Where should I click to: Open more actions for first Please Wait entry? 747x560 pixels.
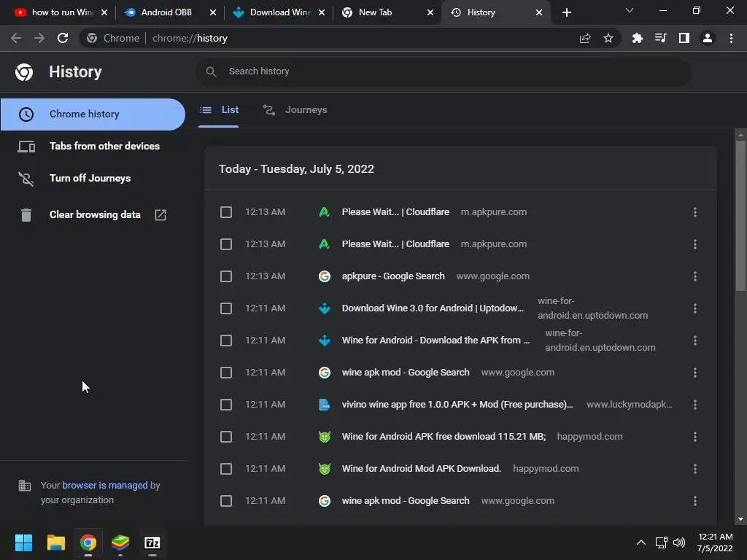click(x=695, y=212)
